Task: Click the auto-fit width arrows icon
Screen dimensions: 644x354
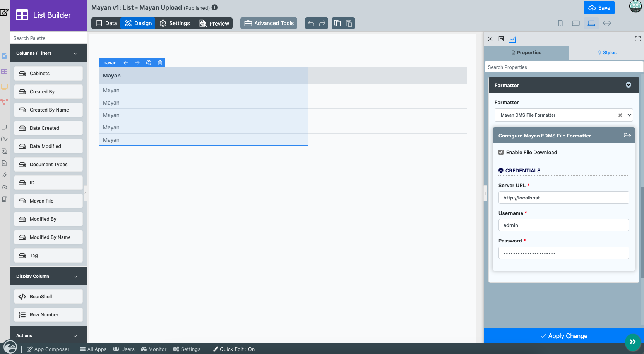Action: coord(607,23)
